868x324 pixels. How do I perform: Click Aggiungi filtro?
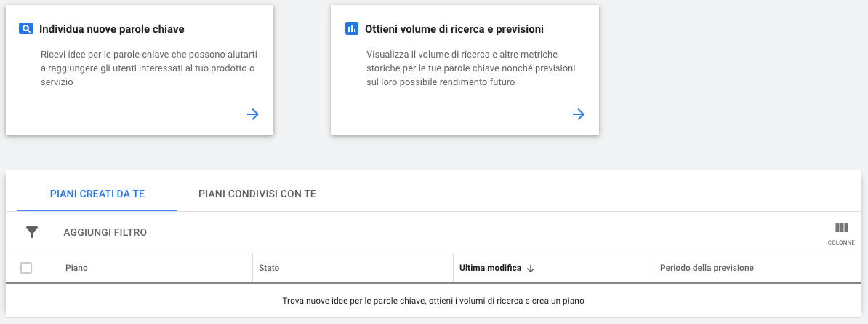[105, 232]
